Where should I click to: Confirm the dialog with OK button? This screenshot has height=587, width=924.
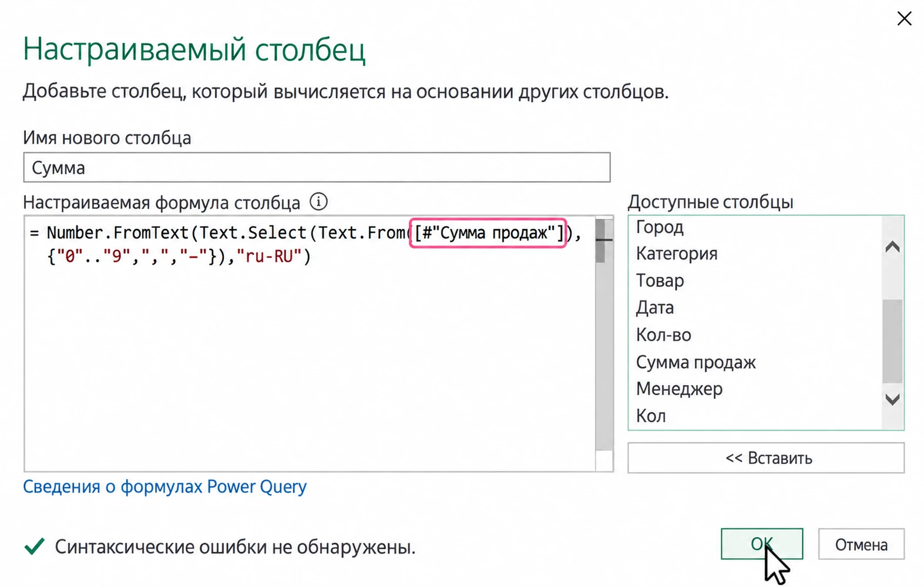[x=762, y=544]
